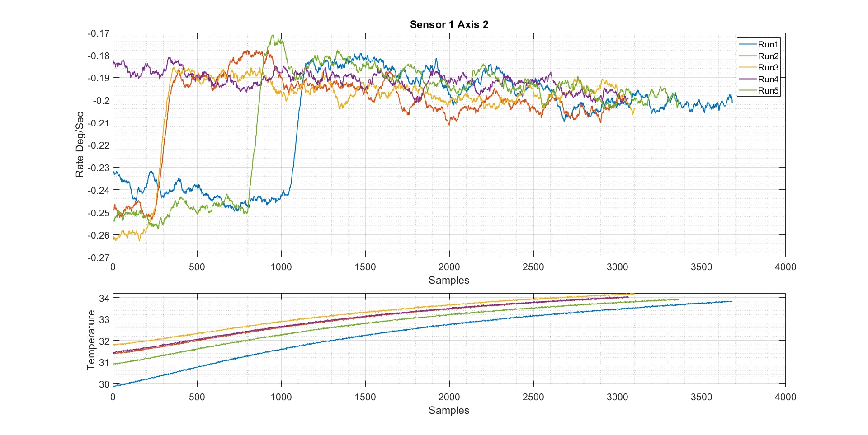Click the 2000 tick label under the lower plot

point(449,397)
